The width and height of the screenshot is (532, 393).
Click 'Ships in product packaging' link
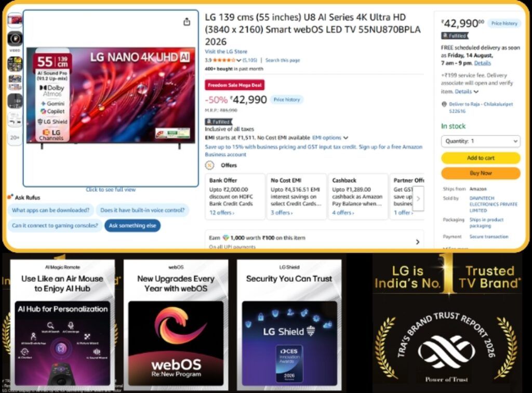click(x=486, y=222)
